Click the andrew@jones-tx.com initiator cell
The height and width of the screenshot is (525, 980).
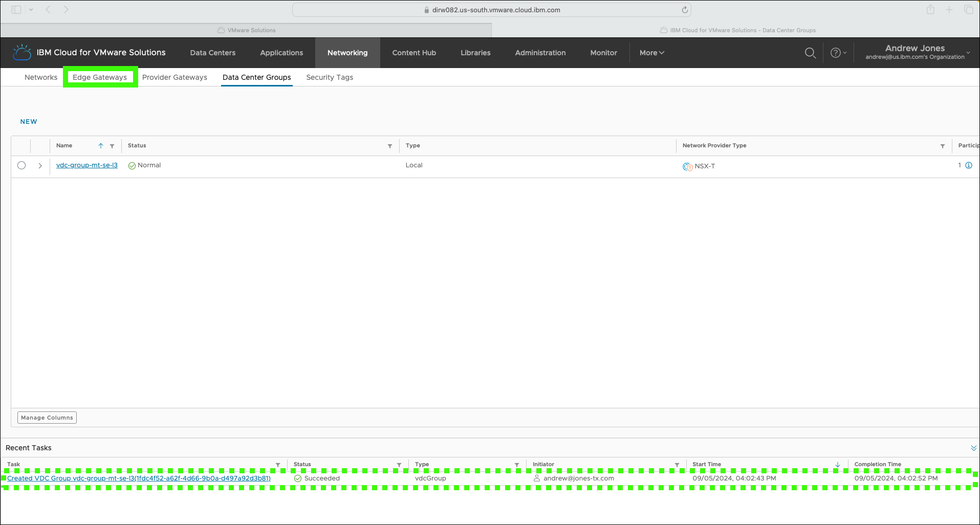(x=574, y=478)
